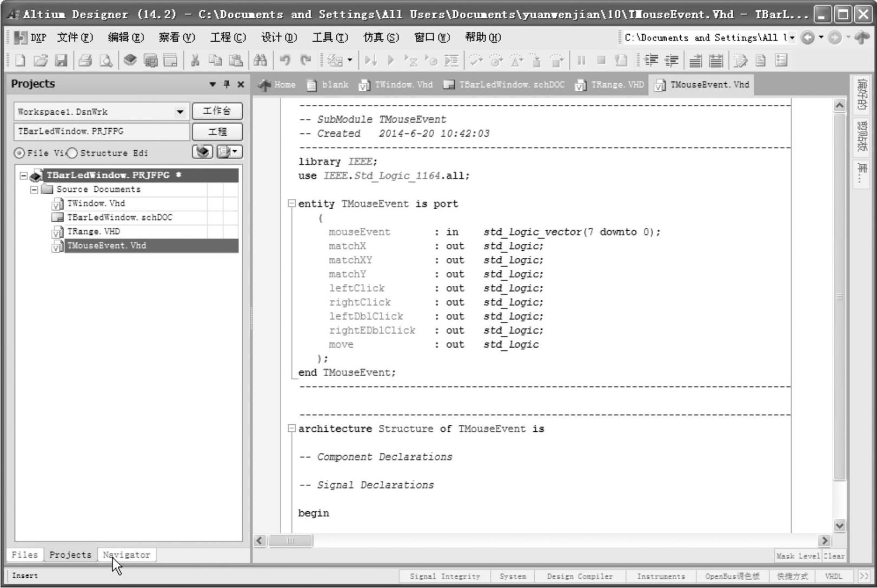Image resolution: width=877 pixels, height=588 pixels.
Task: Open the Signal Integrity status bar panel
Action: click(x=444, y=577)
